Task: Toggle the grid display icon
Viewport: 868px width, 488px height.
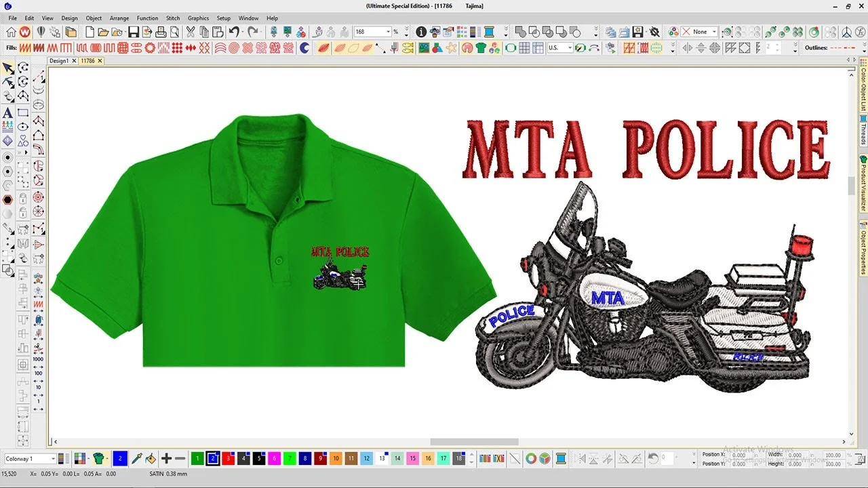Action: (x=524, y=48)
